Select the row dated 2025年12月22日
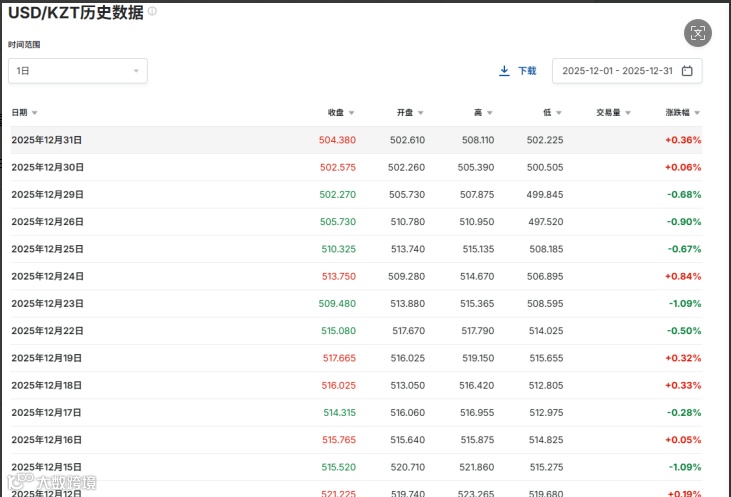The image size is (731, 497). [x=357, y=331]
